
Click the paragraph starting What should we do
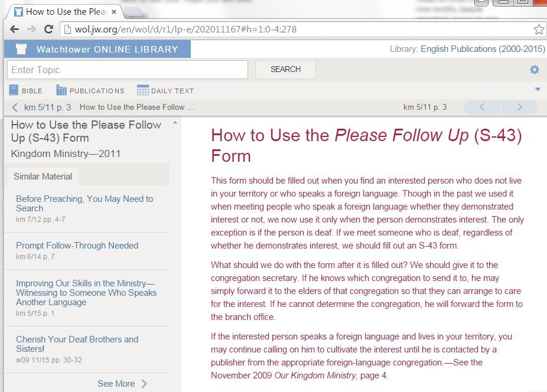367,291
